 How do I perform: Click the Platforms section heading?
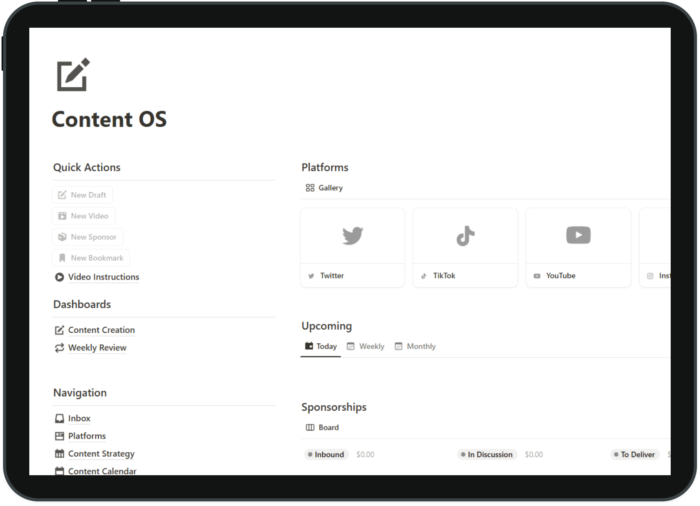(325, 167)
